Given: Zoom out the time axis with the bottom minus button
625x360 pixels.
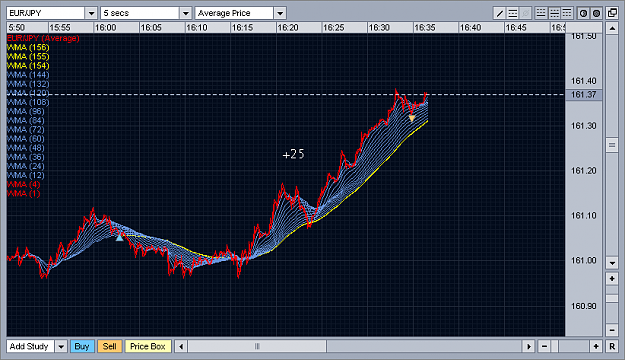Looking at the screenshot, I should click(544, 346).
